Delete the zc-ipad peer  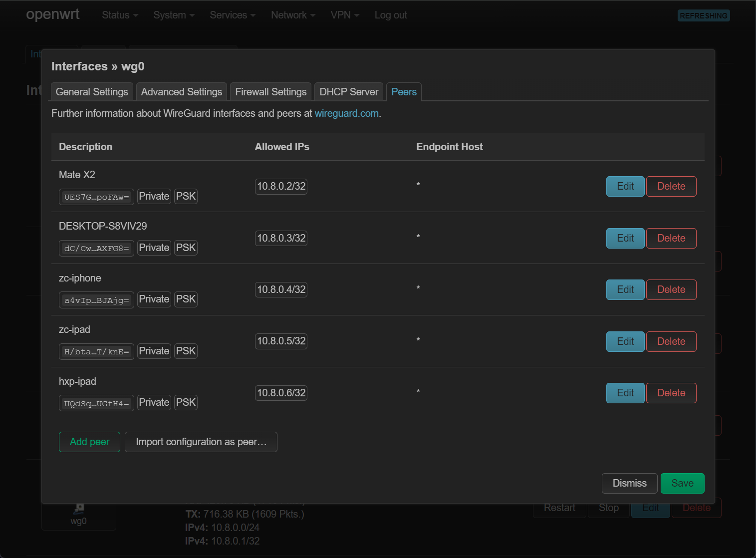coord(671,341)
